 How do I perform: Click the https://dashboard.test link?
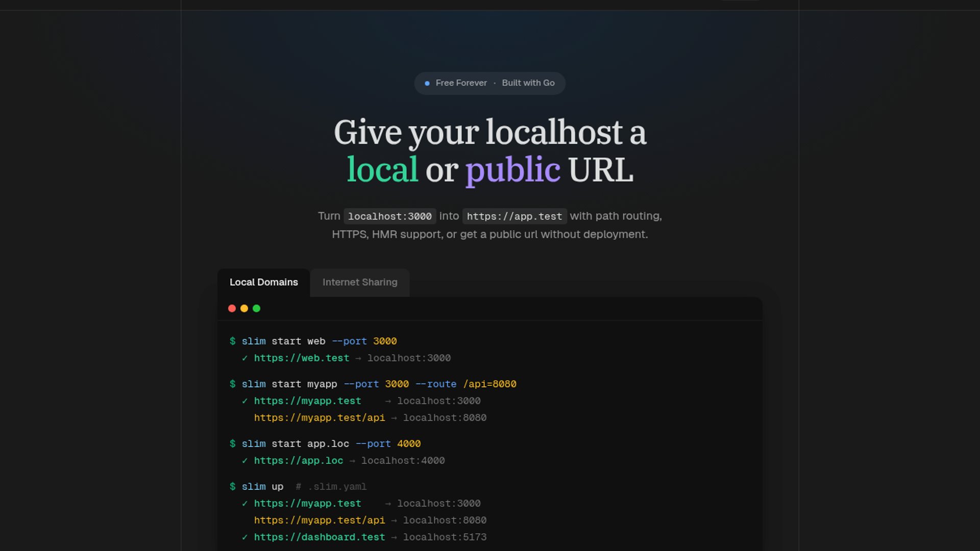pyautogui.click(x=320, y=537)
